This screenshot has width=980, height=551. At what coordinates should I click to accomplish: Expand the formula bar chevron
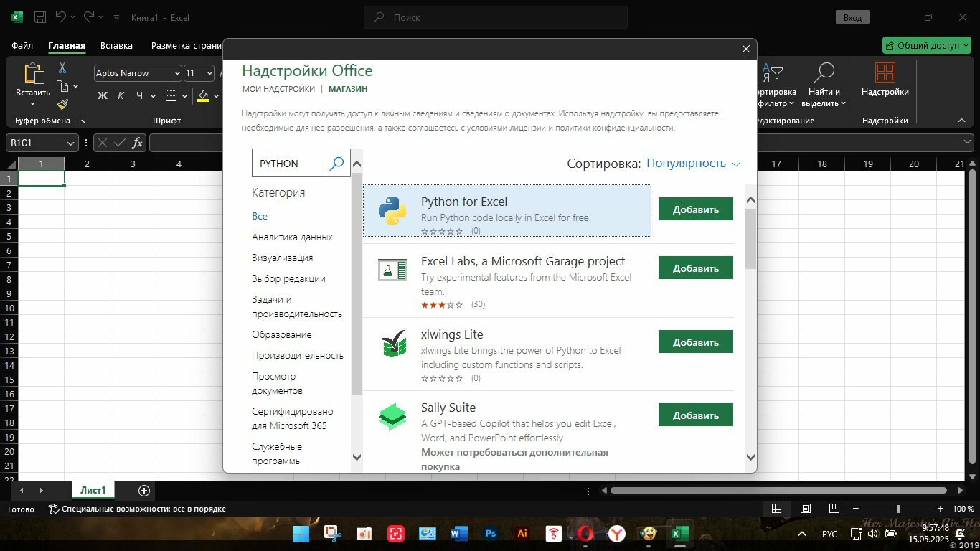tap(969, 143)
